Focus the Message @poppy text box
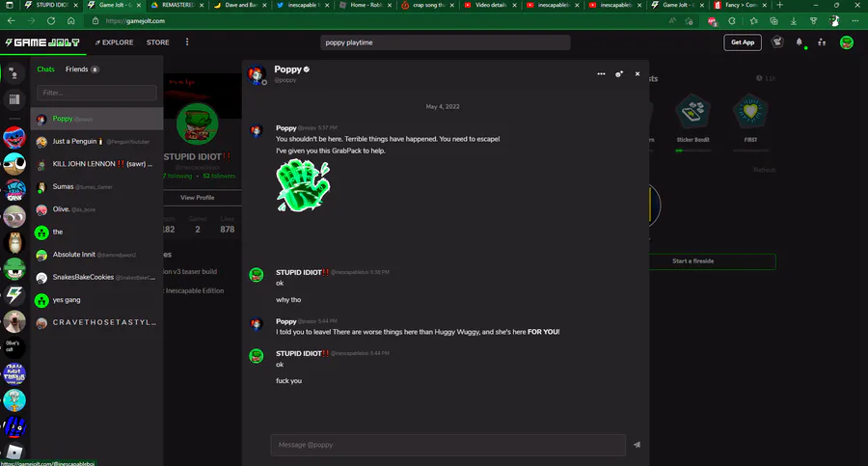 (448, 445)
